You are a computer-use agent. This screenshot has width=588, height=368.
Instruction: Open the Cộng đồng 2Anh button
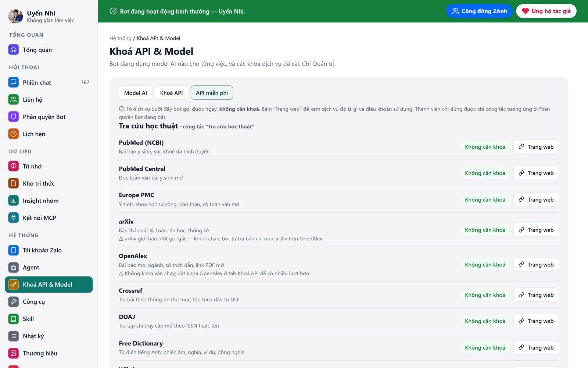pos(479,11)
